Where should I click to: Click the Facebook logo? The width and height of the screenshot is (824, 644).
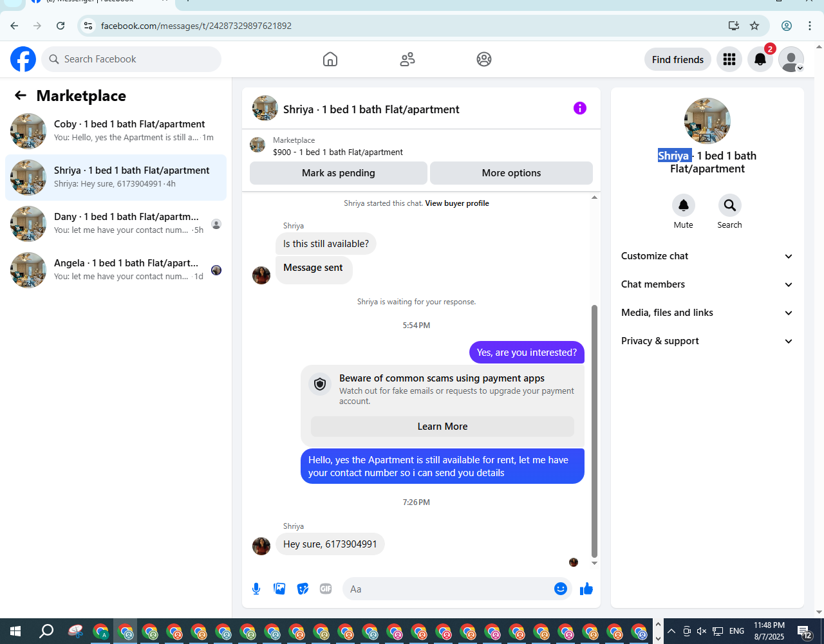[23, 59]
